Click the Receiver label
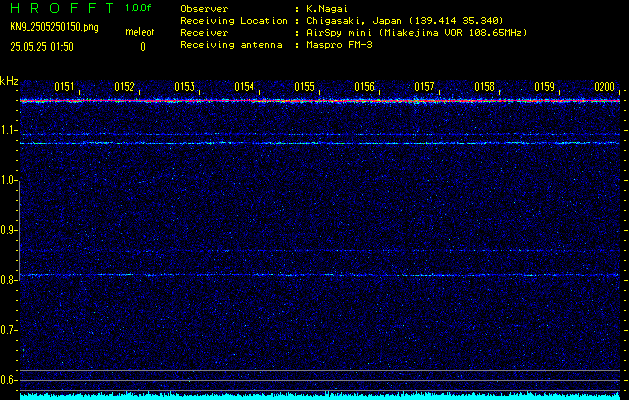The width and height of the screenshot is (629, 400). point(204,33)
